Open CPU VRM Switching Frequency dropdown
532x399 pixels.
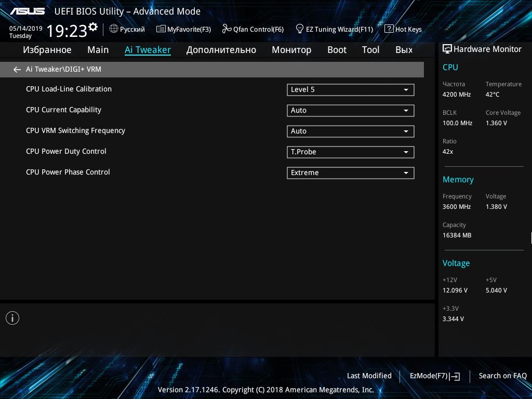[x=351, y=131]
